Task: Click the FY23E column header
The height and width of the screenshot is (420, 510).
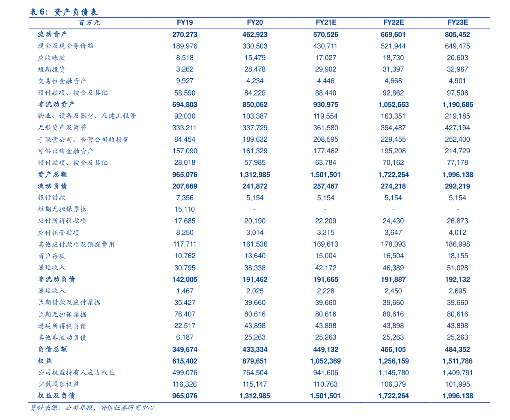Action: pyautogui.click(x=457, y=23)
